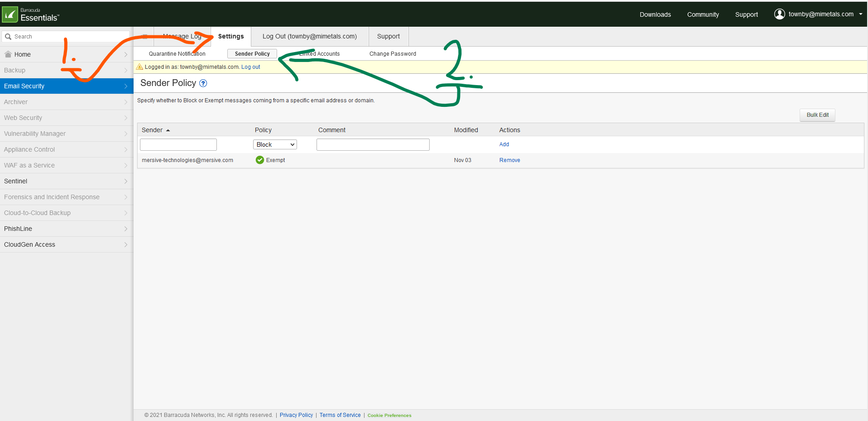Click the Home house icon
868x421 pixels.
[x=8, y=54]
